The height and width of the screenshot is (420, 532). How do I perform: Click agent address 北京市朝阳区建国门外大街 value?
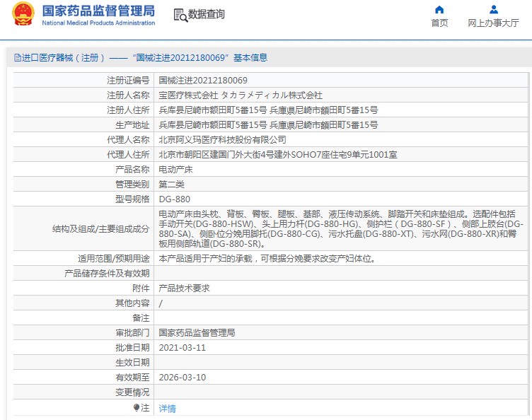point(278,155)
